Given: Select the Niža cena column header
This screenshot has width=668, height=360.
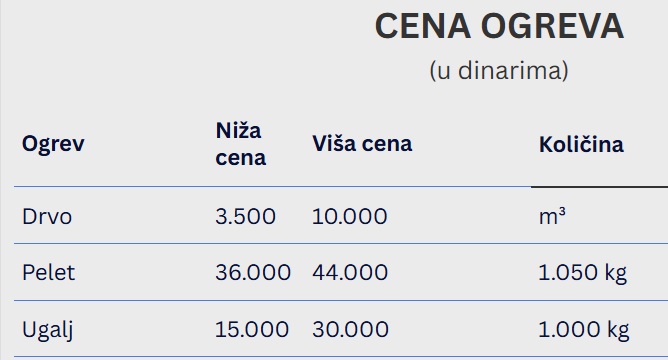Looking at the screenshot, I should [x=241, y=144].
